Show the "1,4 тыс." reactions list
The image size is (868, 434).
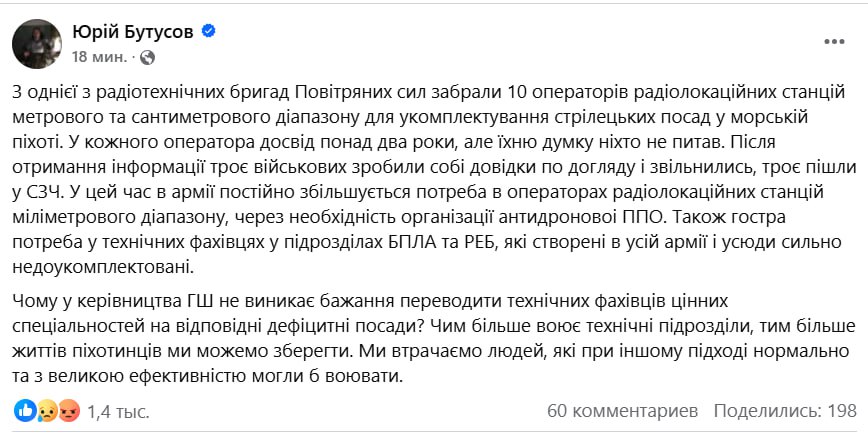click(117, 410)
